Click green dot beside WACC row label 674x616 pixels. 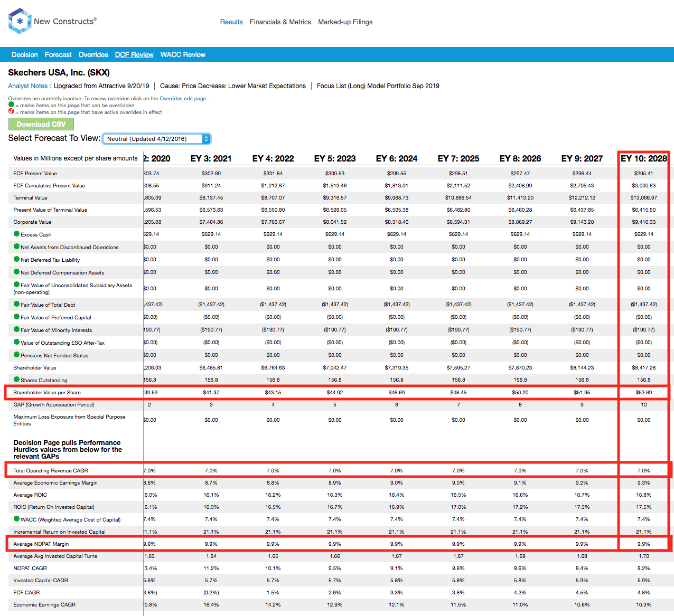click(16, 519)
